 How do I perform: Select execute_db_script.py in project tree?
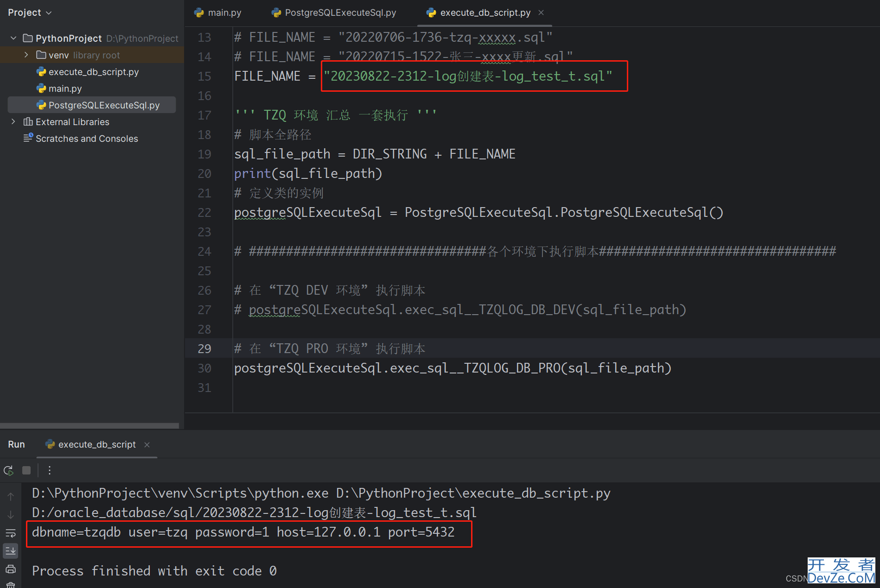click(93, 72)
